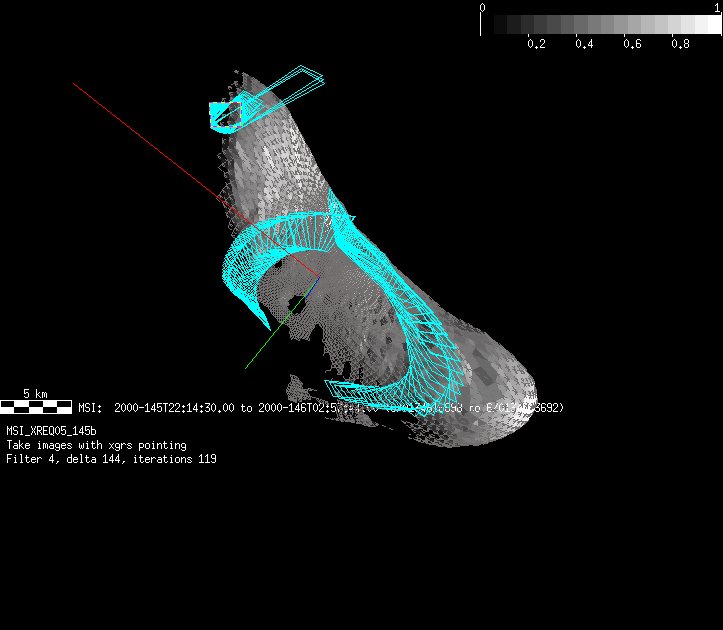Select the red axis line
Image resolution: width=723 pixels, height=630 pixels.
(x=196, y=180)
